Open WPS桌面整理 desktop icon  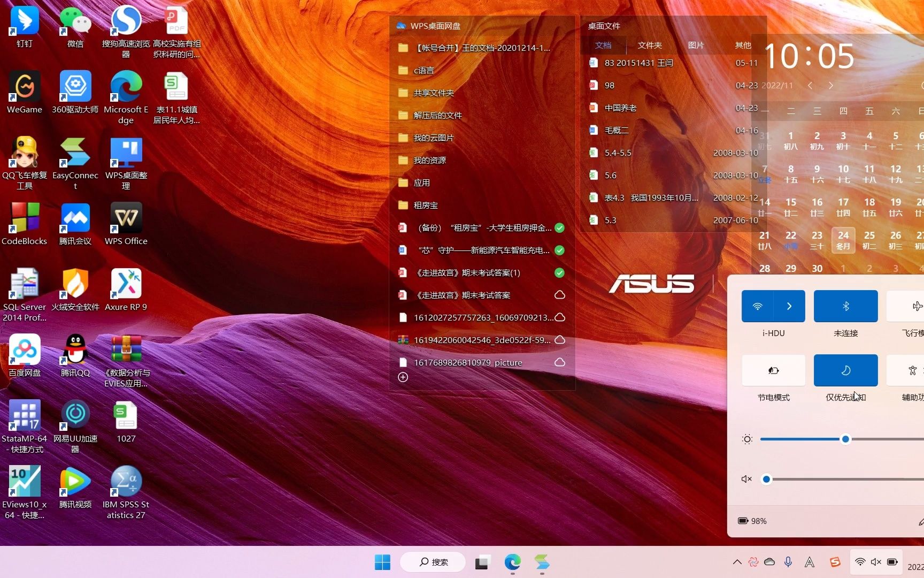point(126,163)
